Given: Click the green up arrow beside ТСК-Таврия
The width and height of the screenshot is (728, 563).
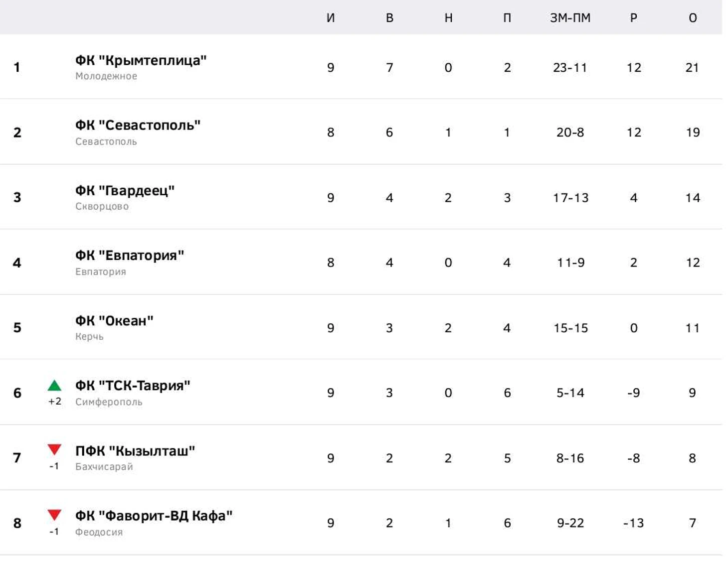Looking at the screenshot, I should [x=54, y=385].
